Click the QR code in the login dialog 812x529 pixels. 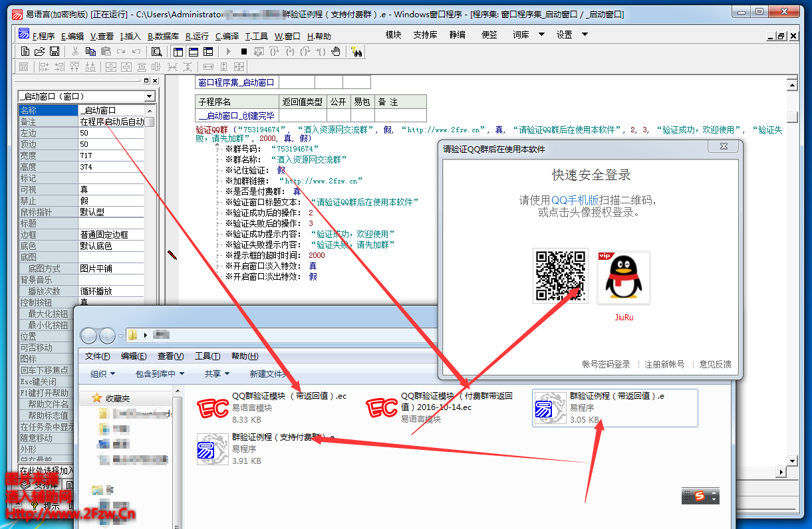coord(561,276)
